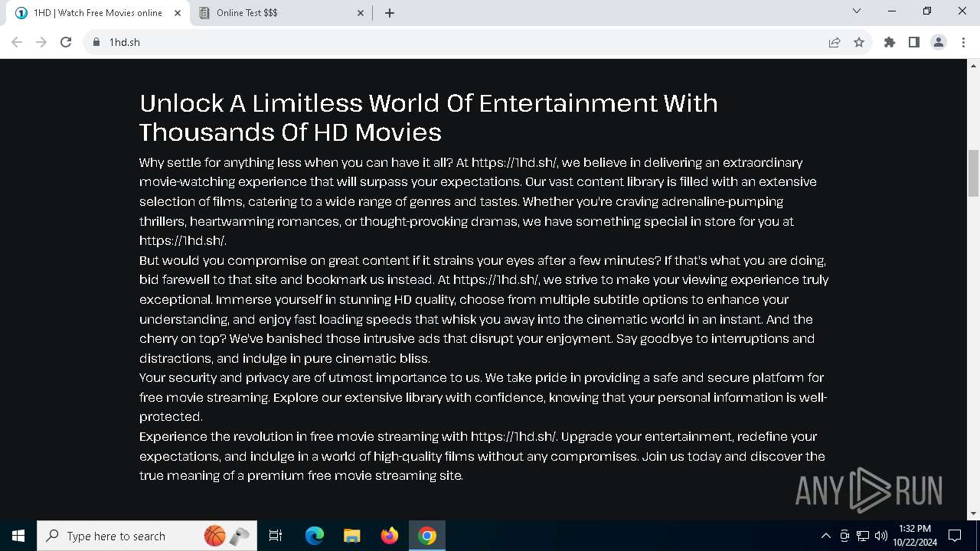Open the clock showing 1:32 PM
The image size is (980, 551).
pos(915,536)
